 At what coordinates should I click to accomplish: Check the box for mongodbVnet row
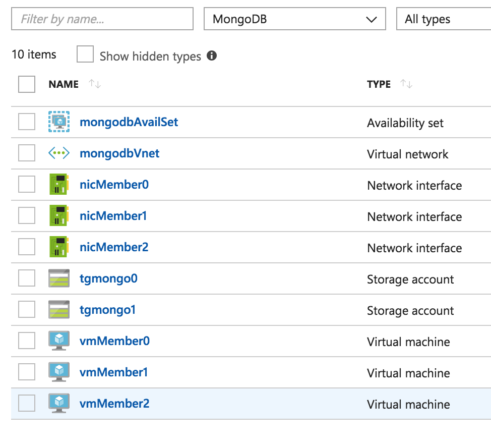(x=27, y=153)
